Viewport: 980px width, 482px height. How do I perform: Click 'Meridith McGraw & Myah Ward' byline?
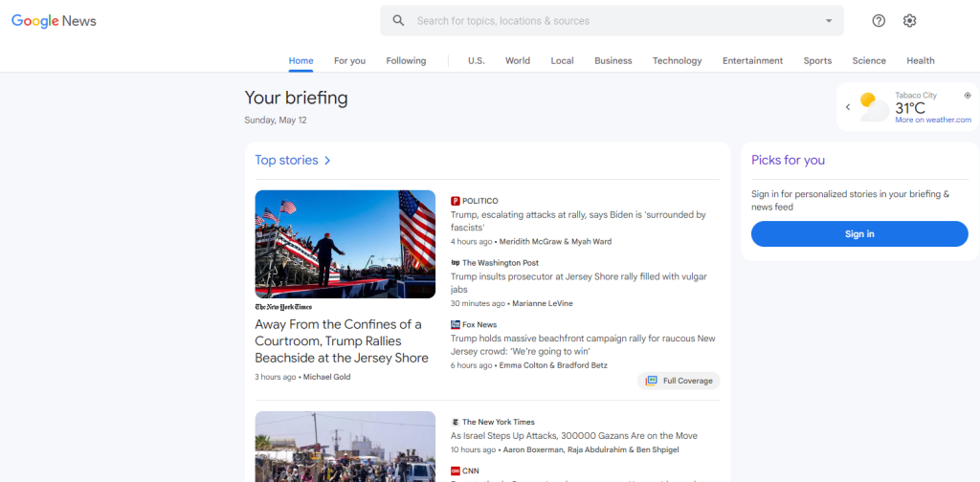(x=556, y=242)
